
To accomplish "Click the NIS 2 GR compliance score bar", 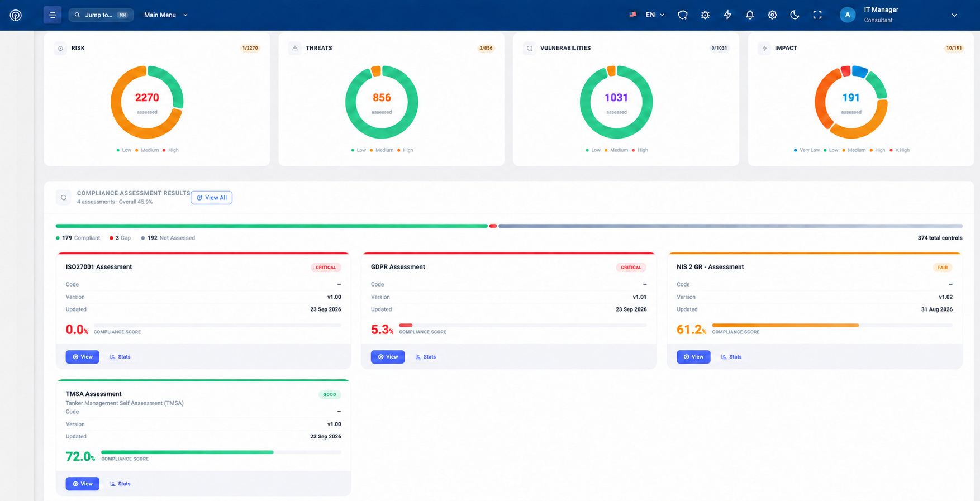I will click(x=832, y=325).
